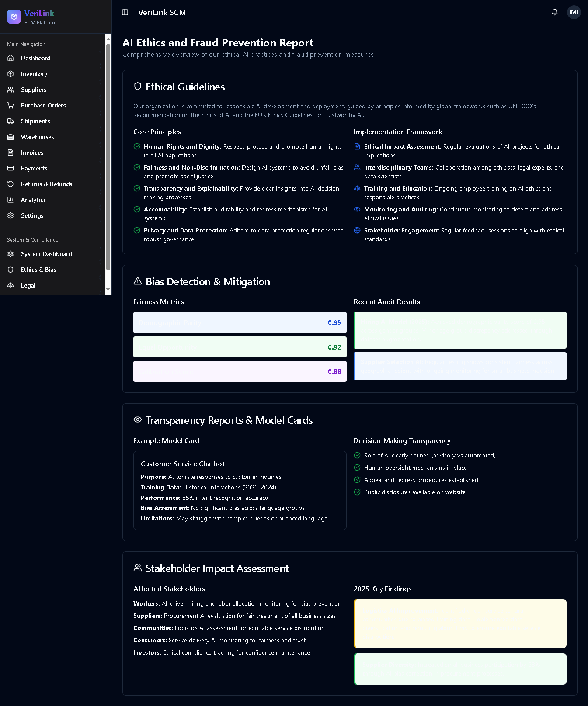Viewport: 588px width, 707px height.
Task: Click the green audit result card
Action: pyautogui.click(x=460, y=330)
